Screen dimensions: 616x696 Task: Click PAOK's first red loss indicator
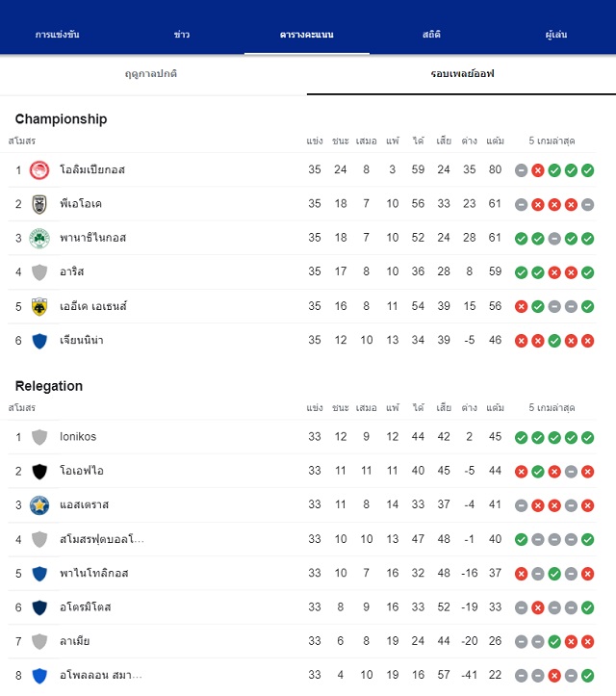pyautogui.click(x=538, y=204)
